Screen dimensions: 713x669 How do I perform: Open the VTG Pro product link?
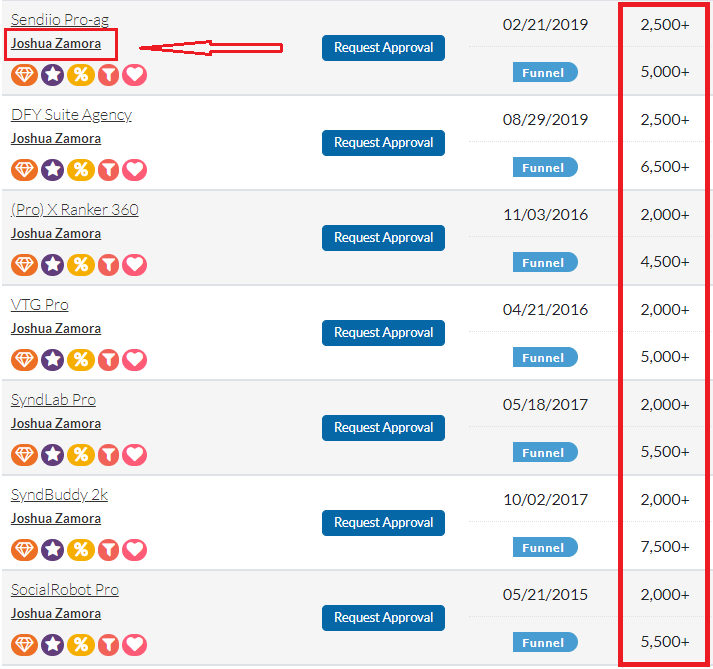[x=40, y=305]
